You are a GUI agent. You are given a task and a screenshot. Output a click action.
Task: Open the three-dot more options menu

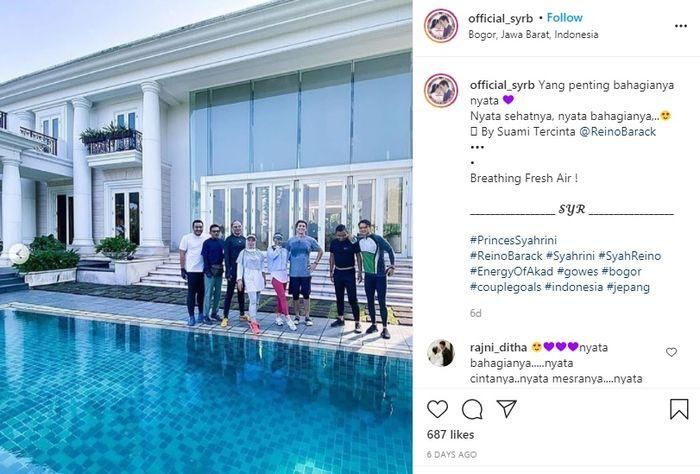coord(680,26)
